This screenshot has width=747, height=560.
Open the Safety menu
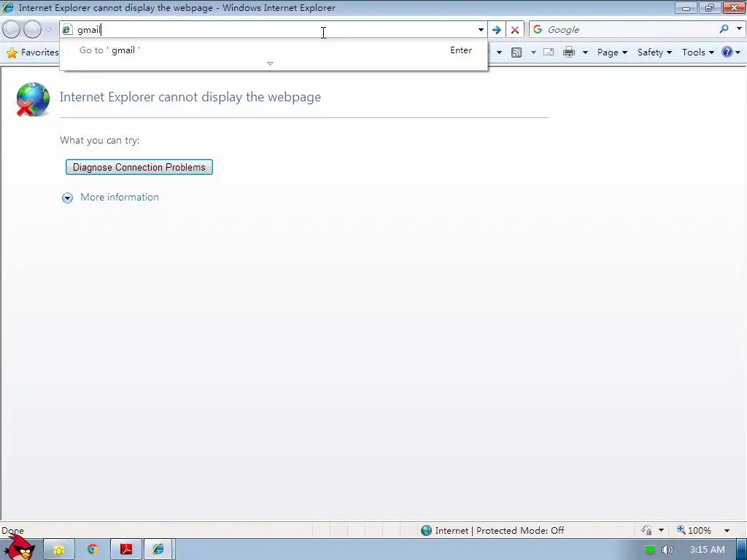pos(654,52)
